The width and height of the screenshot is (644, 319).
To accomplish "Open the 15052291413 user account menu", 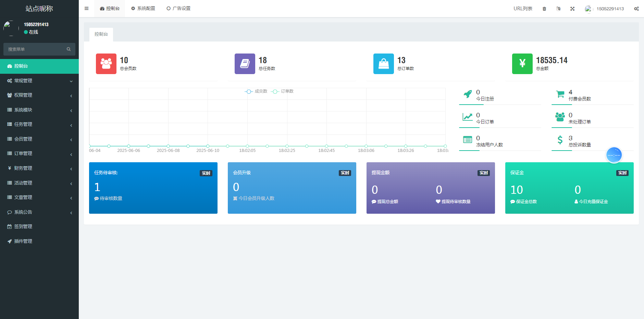I will click(605, 9).
